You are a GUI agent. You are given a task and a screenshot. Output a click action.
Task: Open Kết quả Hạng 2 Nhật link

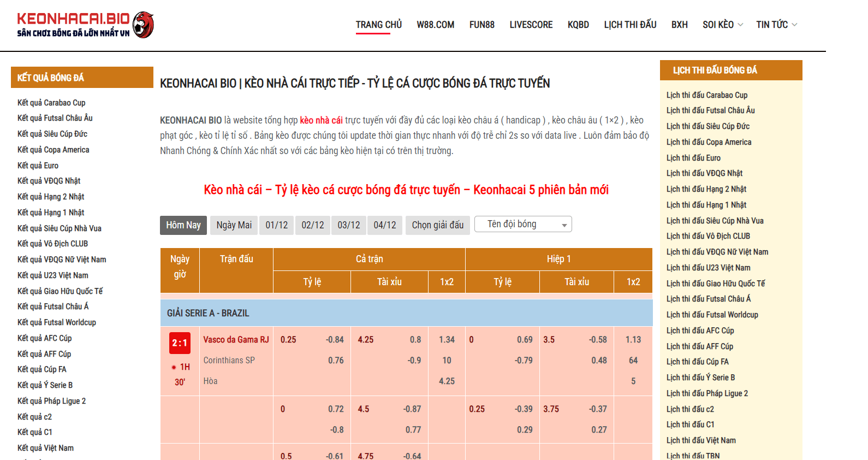coord(51,197)
